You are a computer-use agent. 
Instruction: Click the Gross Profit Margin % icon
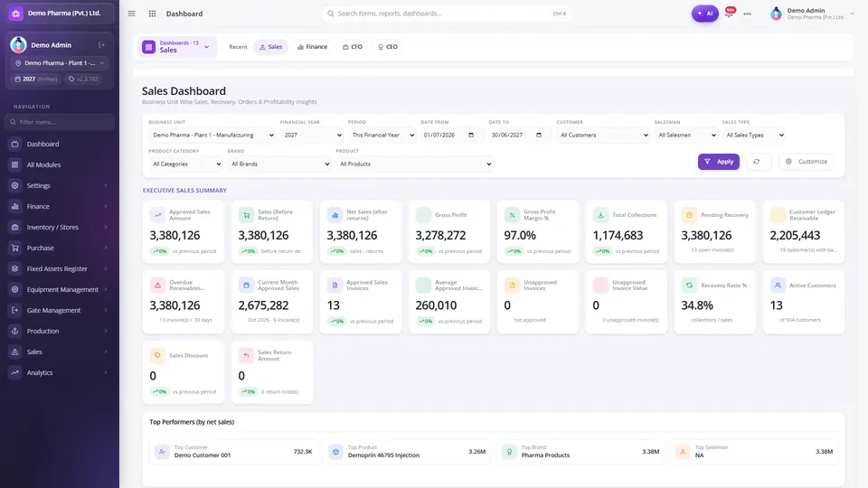[512, 215]
